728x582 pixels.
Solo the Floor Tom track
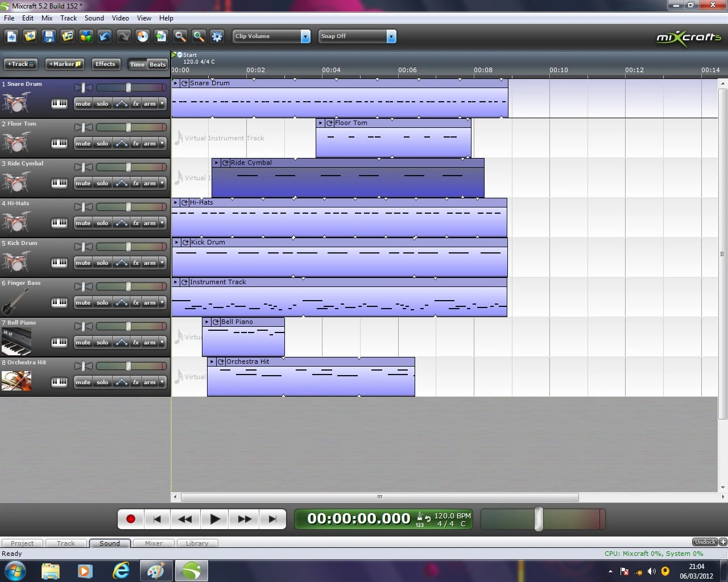coord(102,143)
